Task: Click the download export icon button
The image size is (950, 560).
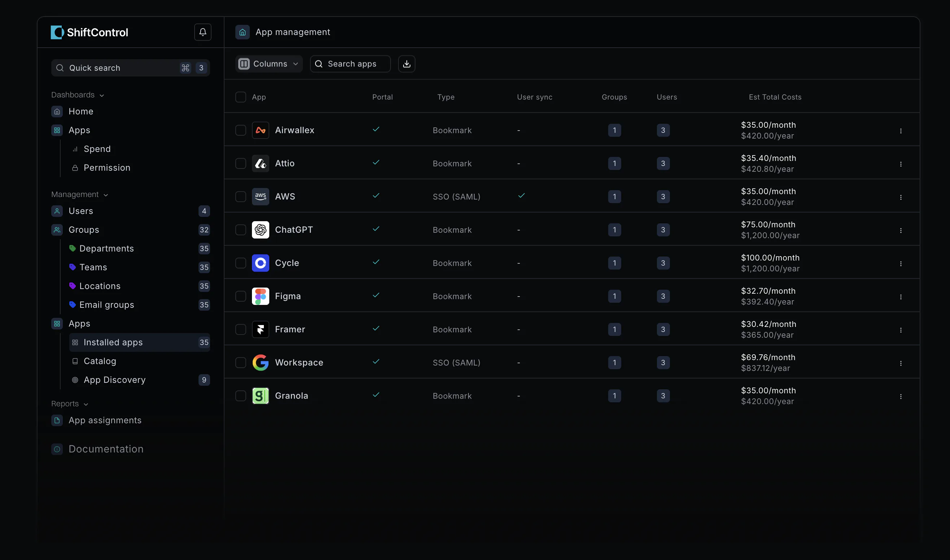Action: (x=406, y=64)
